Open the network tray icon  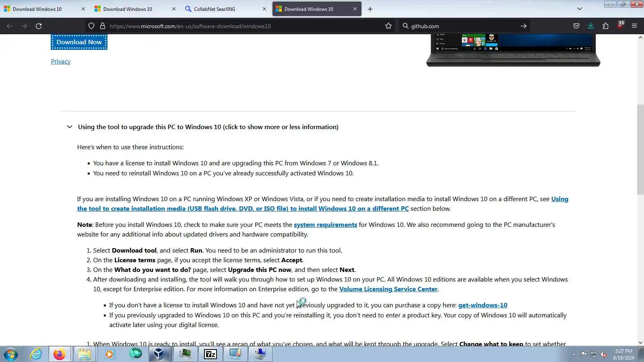tap(594, 354)
